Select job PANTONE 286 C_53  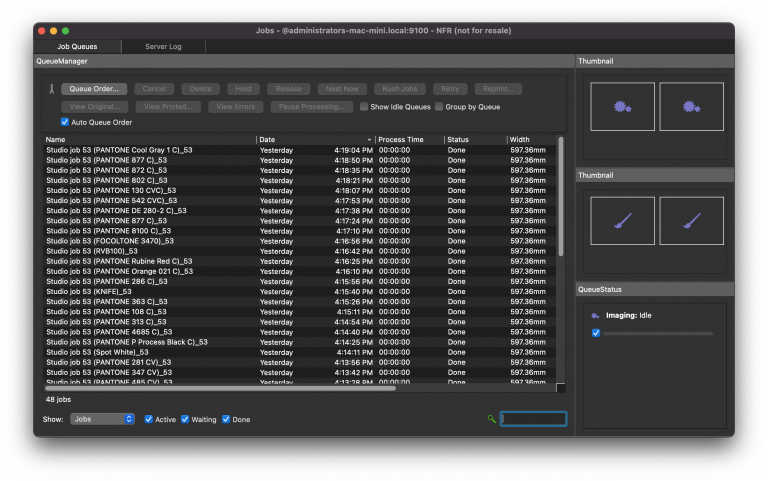(x=300, y=282)
